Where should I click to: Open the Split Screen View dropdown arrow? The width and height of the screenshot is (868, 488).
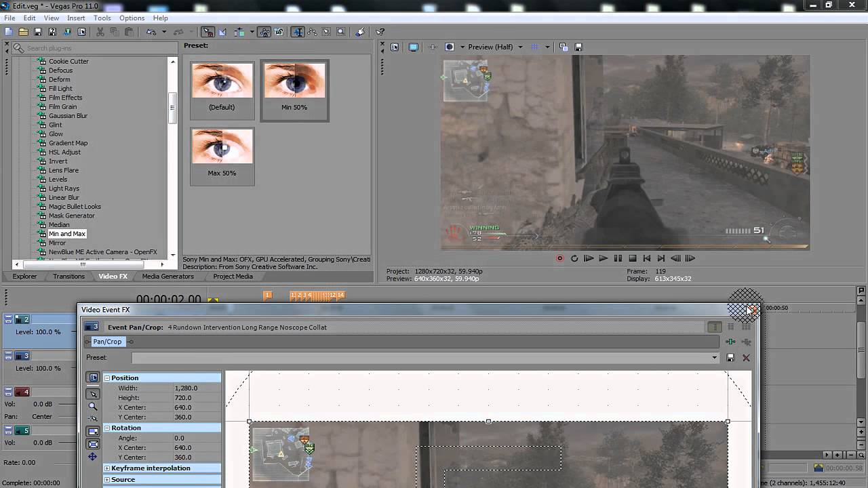[x=462, y=47]
